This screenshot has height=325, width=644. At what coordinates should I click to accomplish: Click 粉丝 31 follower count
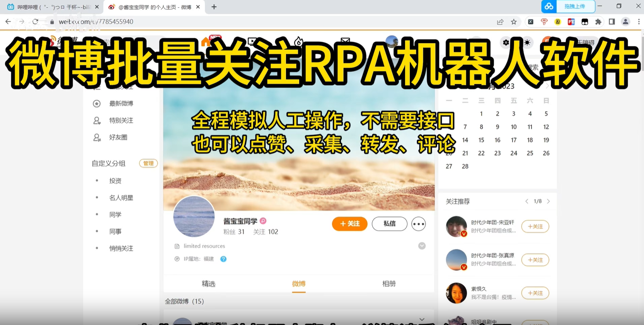(x=234, y=232)
